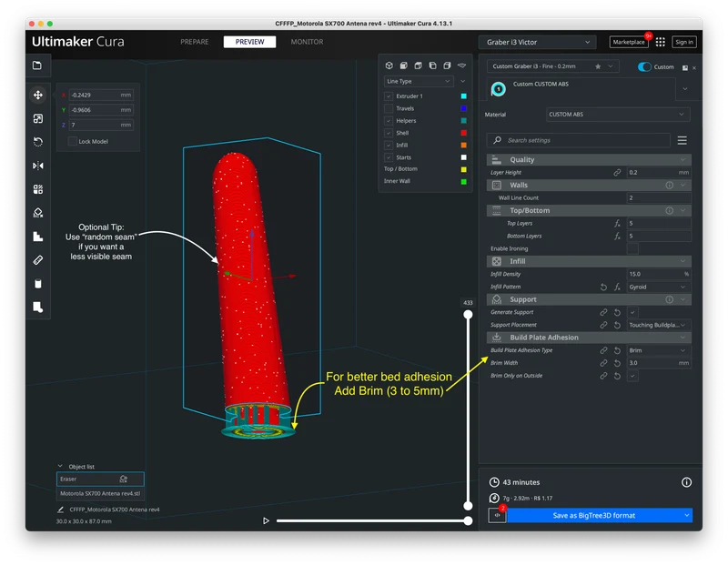Toggle Shell line type checkbox
Screen dimensions: 728x565
[389, 133]
